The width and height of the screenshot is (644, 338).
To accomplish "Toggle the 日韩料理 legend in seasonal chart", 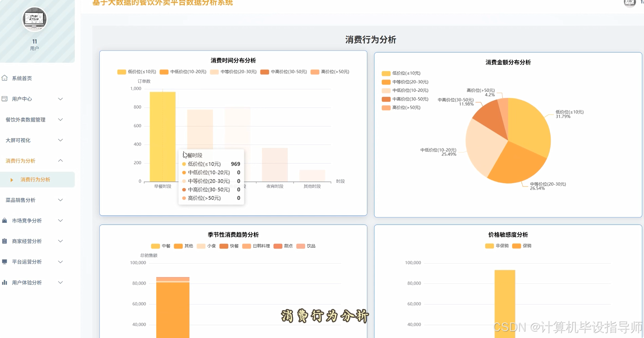I will tap(256, 246).
